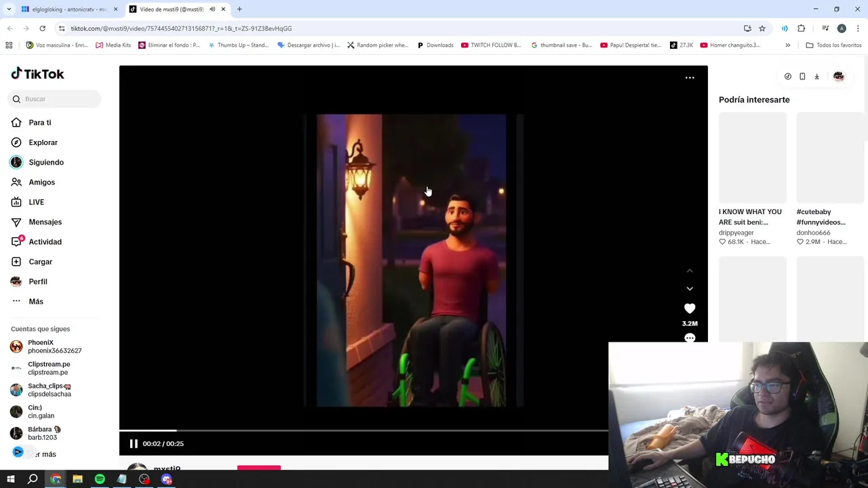Open the comments bubble icon
868x488 pixels.
pyautogui.click(x=690, y=338)
